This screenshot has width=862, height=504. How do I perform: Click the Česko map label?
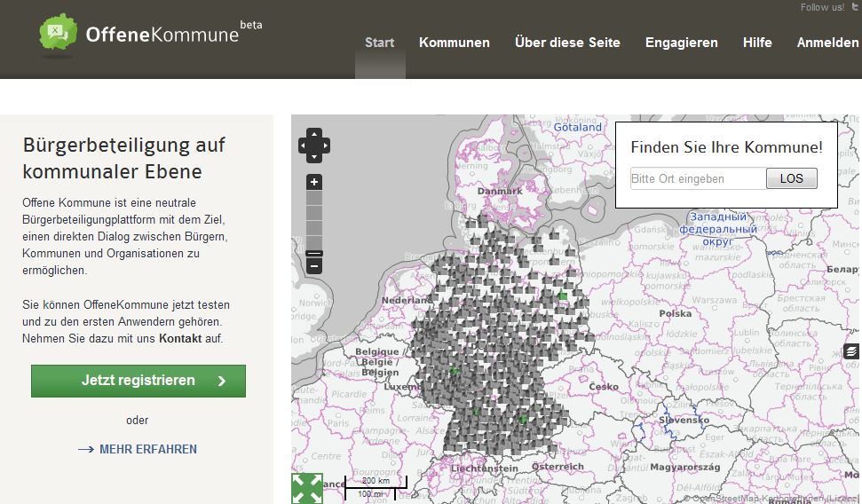(x=604, y=386)
